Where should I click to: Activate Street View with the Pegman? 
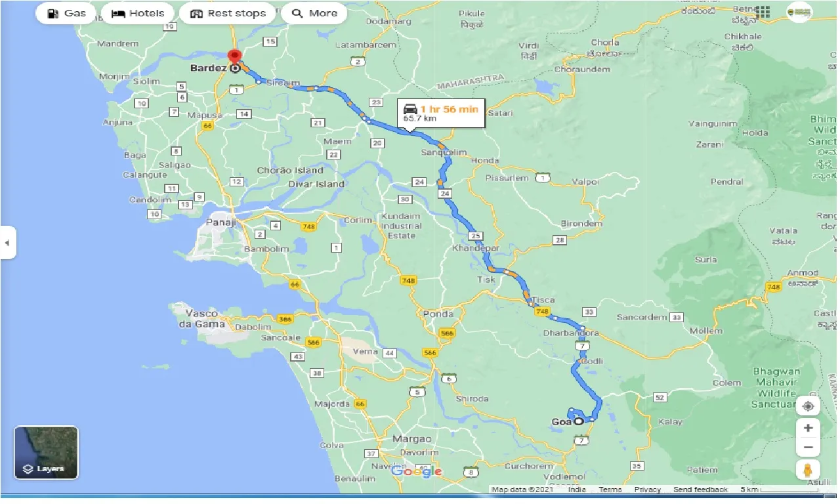pyautogui.click(x=808, y=469)
